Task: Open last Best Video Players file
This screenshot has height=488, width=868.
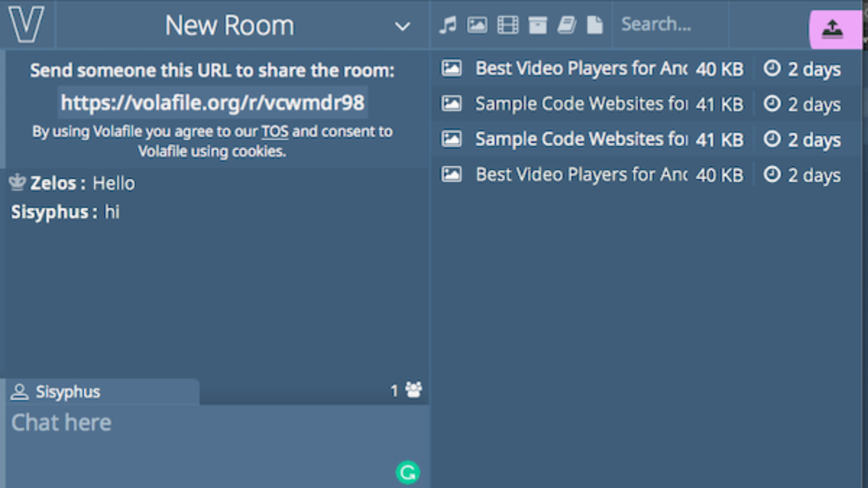Action: click(x=581, y=174)
